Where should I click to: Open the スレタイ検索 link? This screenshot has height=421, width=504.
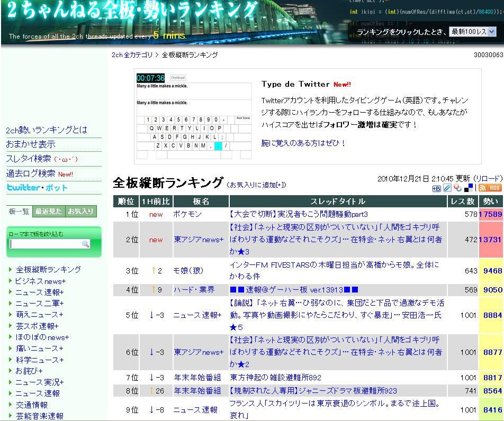coord(29,159)
